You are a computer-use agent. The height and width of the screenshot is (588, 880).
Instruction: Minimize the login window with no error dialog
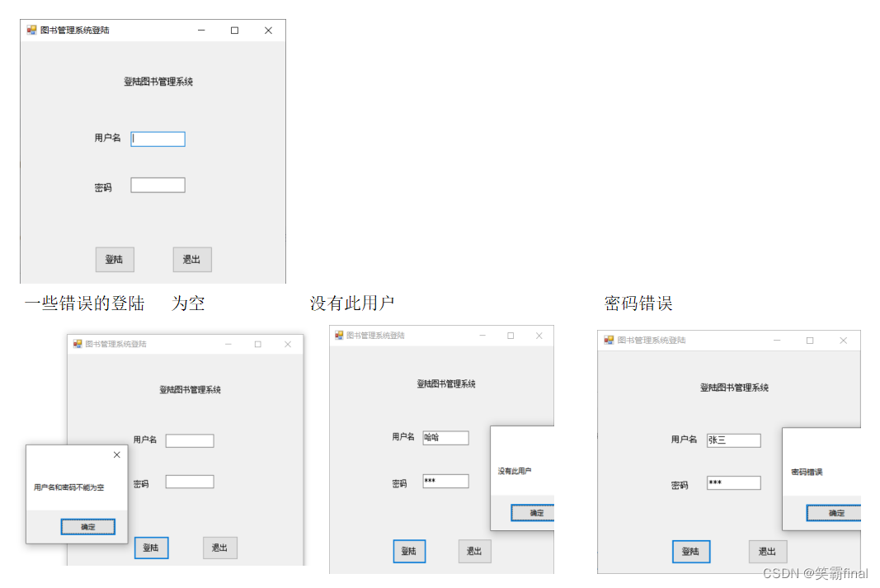point(201,31)
